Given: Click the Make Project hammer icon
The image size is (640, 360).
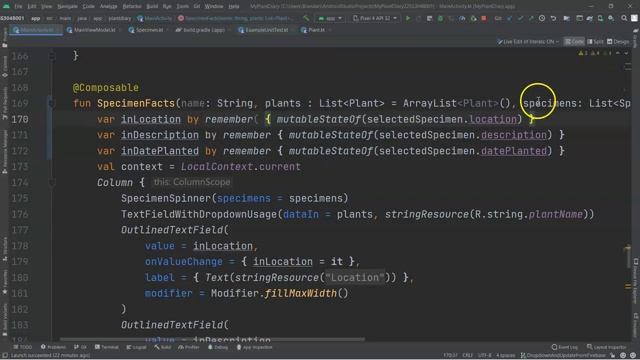Looking at the screenshot, I should (x=306, y=18).
